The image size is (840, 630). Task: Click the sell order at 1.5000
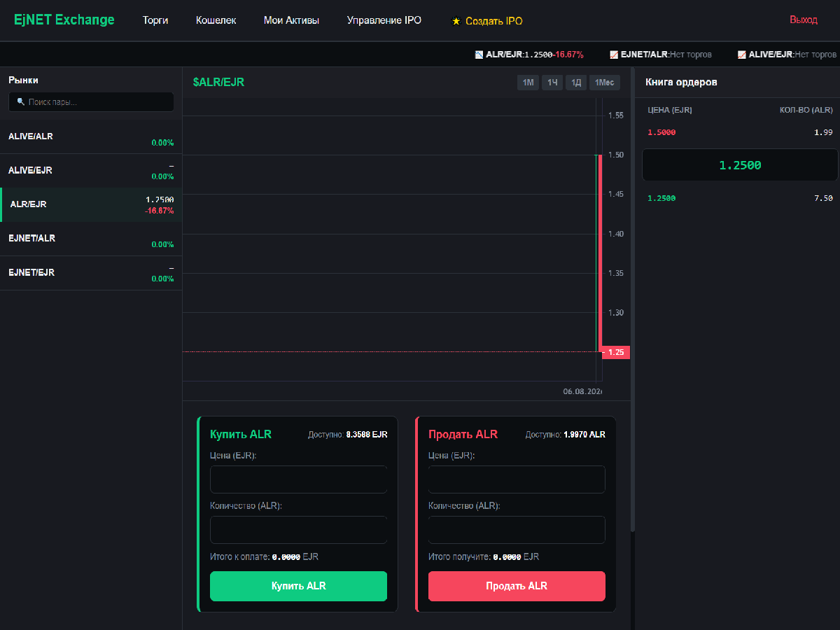tap(740, 132)
